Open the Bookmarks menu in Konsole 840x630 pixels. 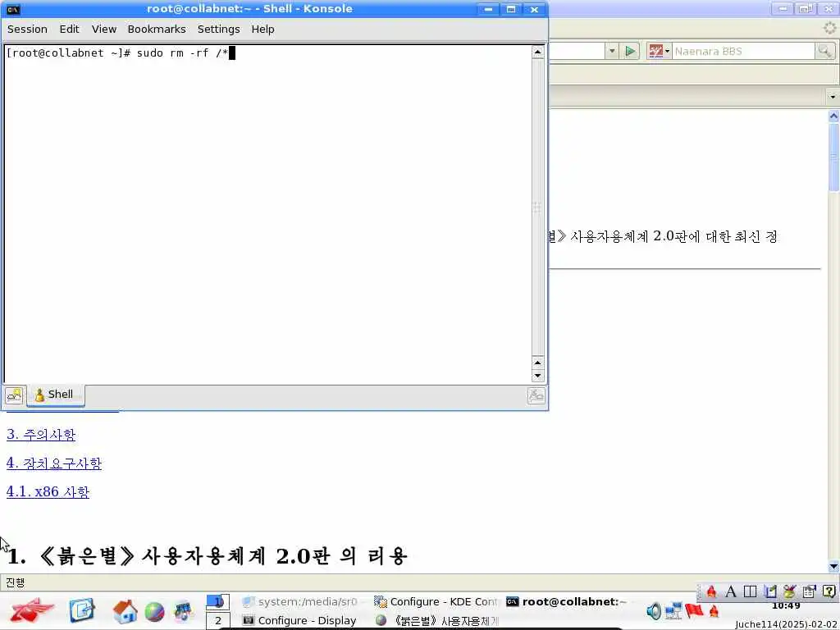pos(157,29)
